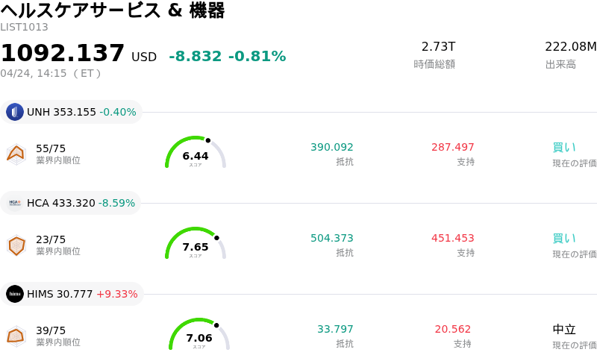Click the UNH 買い rating
The image size is (597, 364).
pyautogui.click(x=564, y=147)
